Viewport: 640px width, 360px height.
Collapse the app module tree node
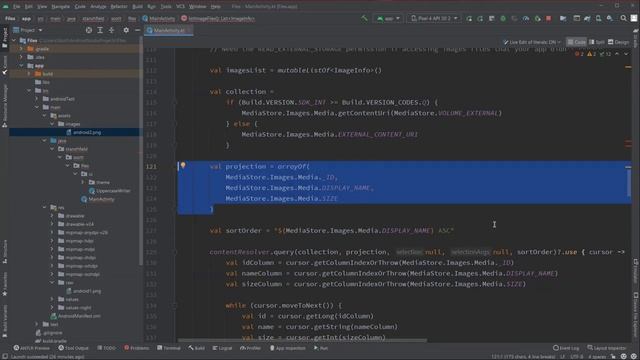21,65
